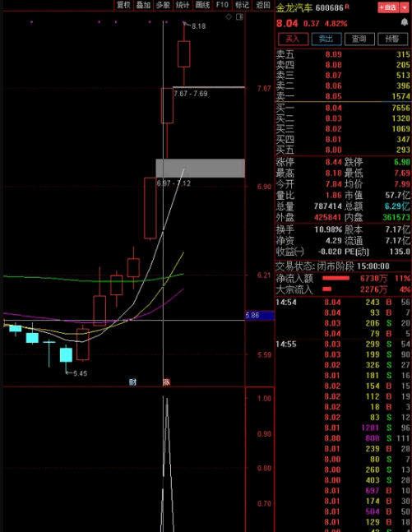
Task: Click the gray gap zone 6.97 - 7.12
Action: [x=200, y=168]
